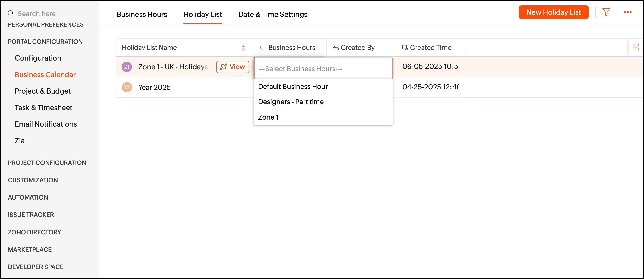
Task: Click the Created By column header icon
Action: (335, 48)
